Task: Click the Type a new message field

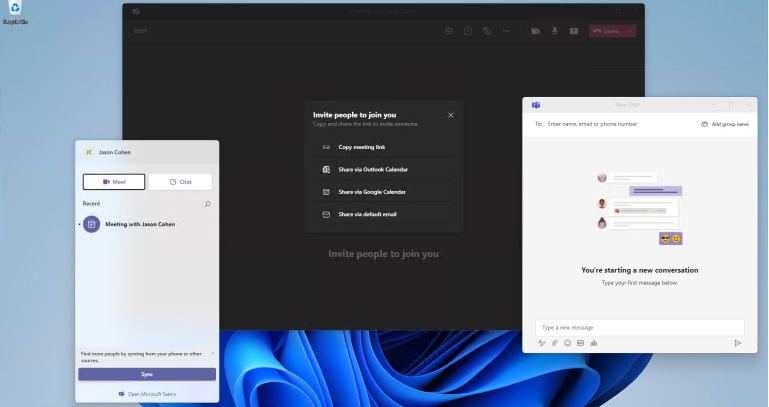Action: pyautogui.click(x=640, y=327)
